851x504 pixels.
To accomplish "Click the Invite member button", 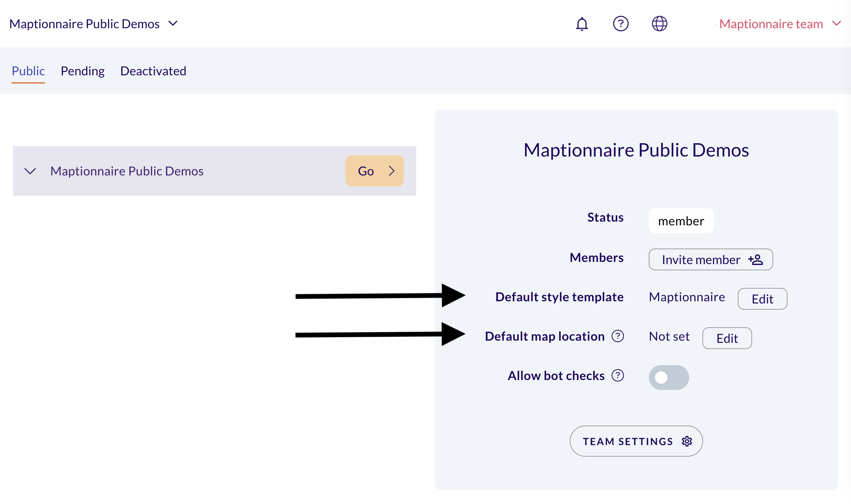I will (711, 259).
